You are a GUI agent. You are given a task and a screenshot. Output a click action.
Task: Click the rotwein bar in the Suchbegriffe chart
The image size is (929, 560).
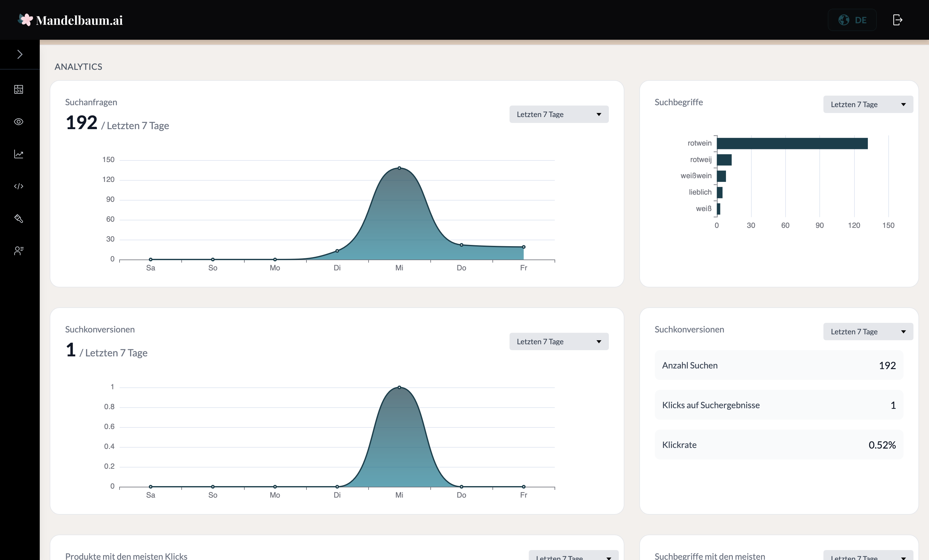click(792, 143)
